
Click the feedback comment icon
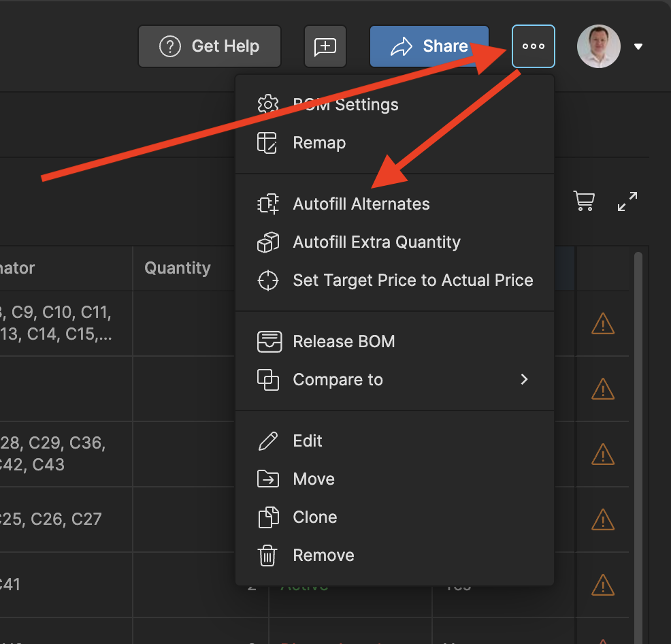click(325, 46)
